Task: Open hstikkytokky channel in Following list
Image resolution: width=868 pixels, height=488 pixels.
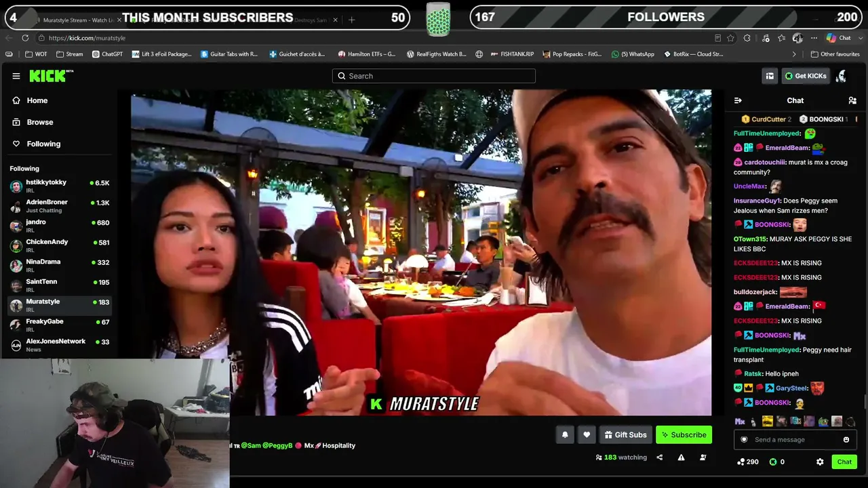Action: (x=60, y=186)
